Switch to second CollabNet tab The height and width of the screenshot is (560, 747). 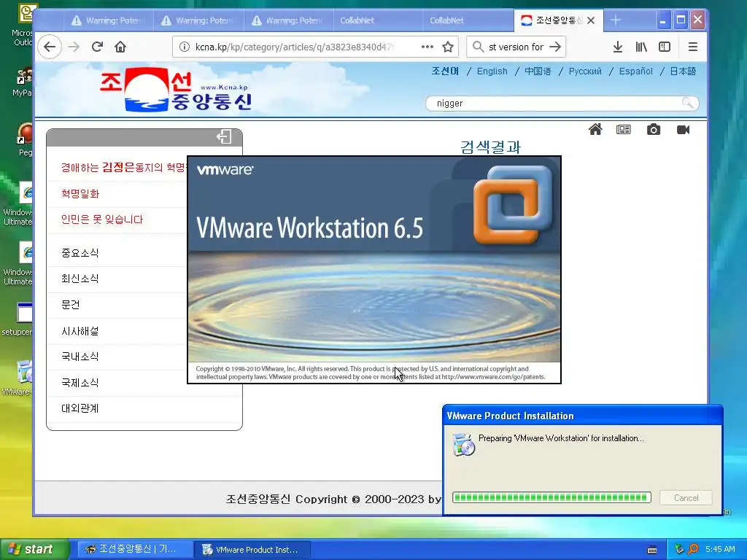point(468,20)
